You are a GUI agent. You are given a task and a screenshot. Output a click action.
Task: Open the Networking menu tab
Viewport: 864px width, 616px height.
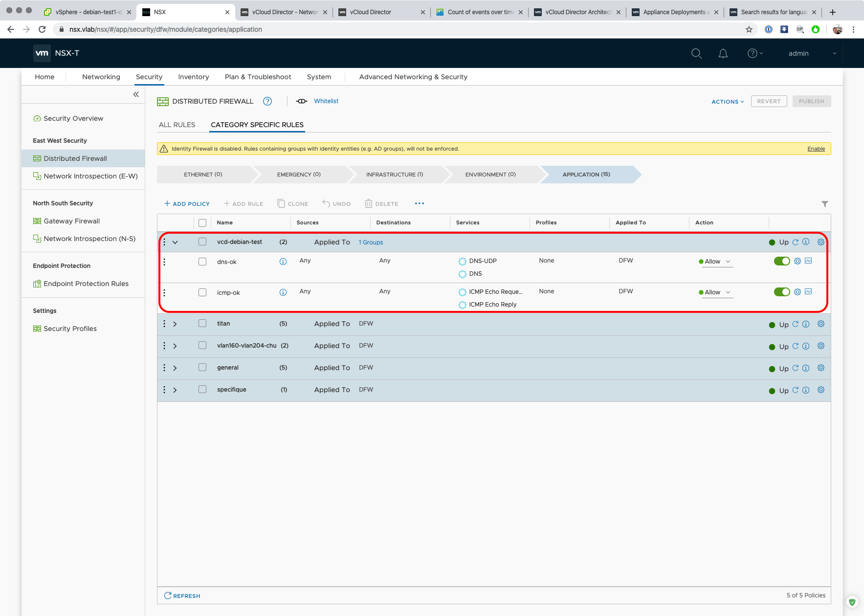101,77
